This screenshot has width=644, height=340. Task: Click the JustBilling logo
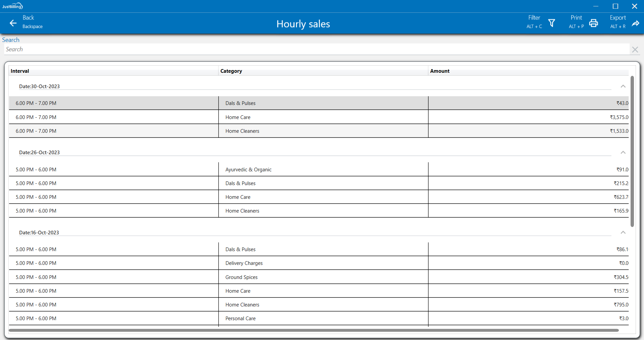click(x=12, y=6)
